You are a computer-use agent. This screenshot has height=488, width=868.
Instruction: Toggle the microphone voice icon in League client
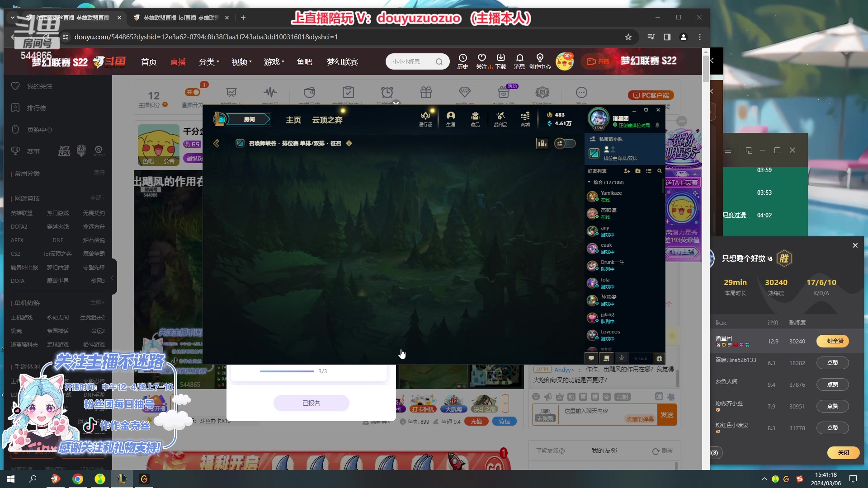point(622,358)
